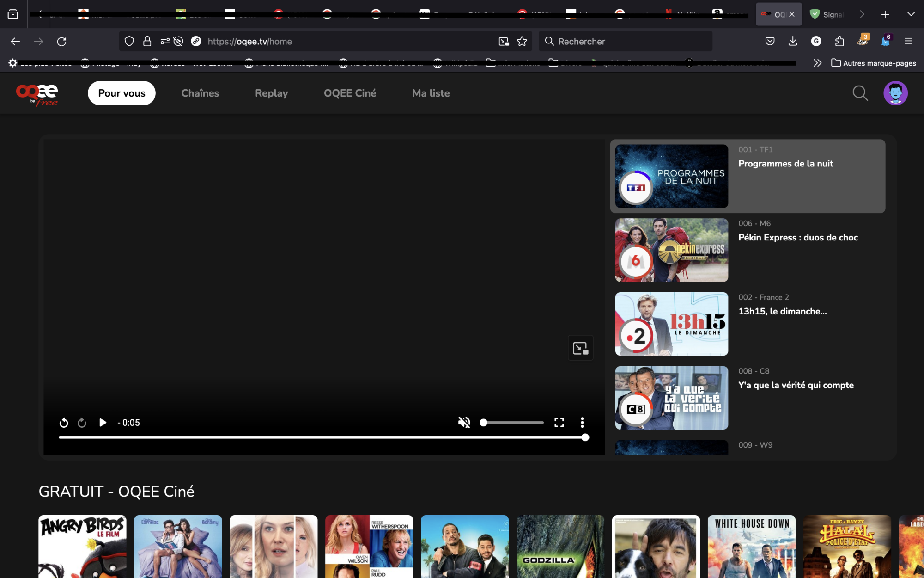Open the player's three-dot options menu
The height and width of the screenshot is (578, 924).
[582, 422]
